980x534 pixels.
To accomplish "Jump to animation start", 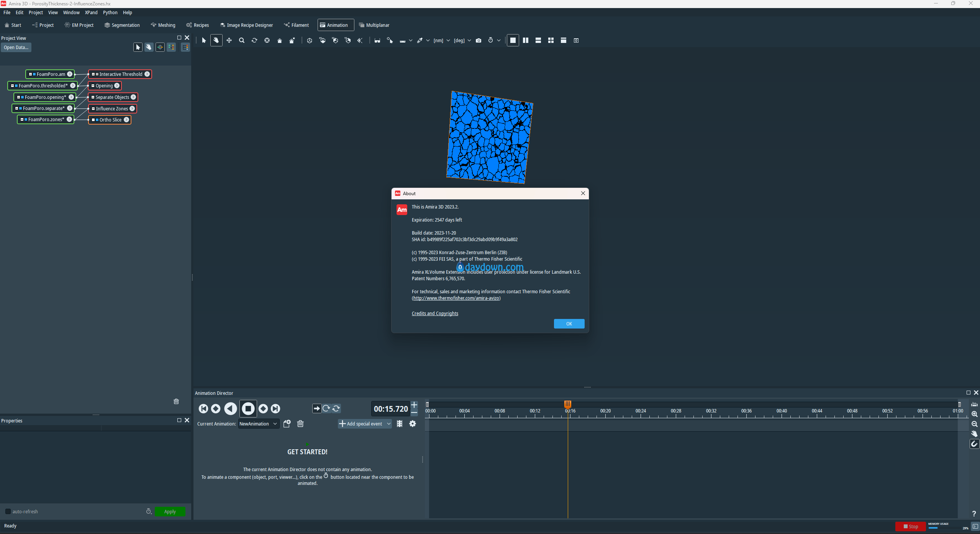I will click(203, 409).
